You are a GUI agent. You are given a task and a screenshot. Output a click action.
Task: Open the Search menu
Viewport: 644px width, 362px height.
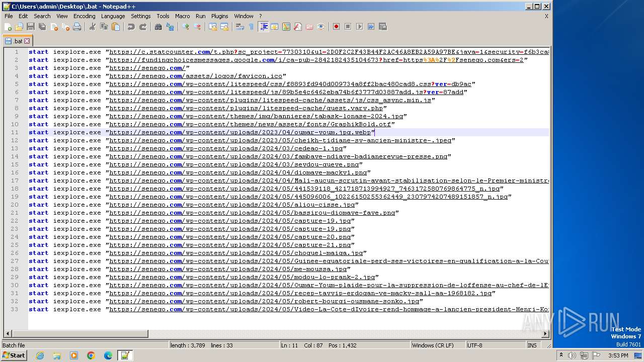click(x=42, y=16)
